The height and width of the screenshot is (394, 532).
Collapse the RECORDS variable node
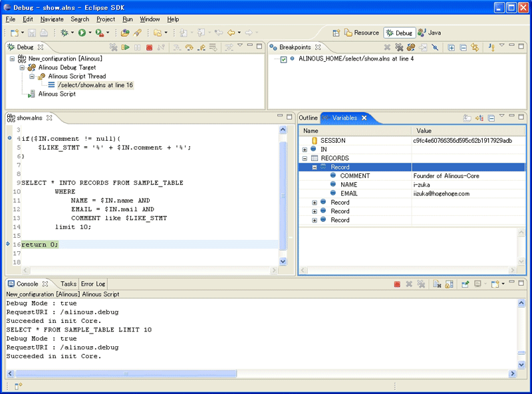[305, 159]
